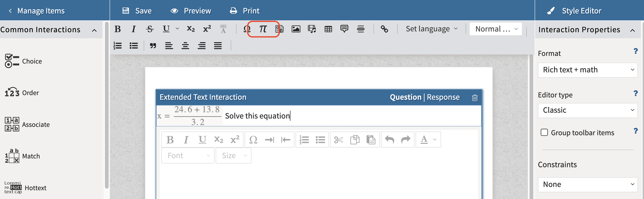Collapse the Common Interactions section

94,30
